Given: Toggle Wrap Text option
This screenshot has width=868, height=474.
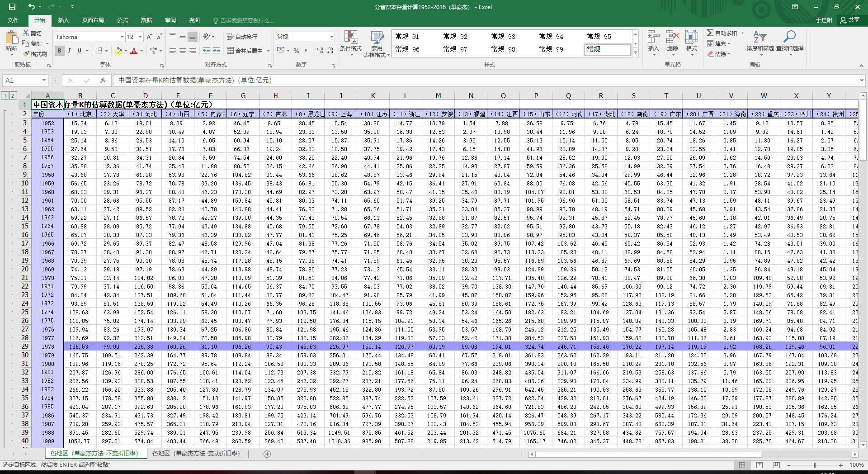Looking at the screenshot, I should [242, 37].
